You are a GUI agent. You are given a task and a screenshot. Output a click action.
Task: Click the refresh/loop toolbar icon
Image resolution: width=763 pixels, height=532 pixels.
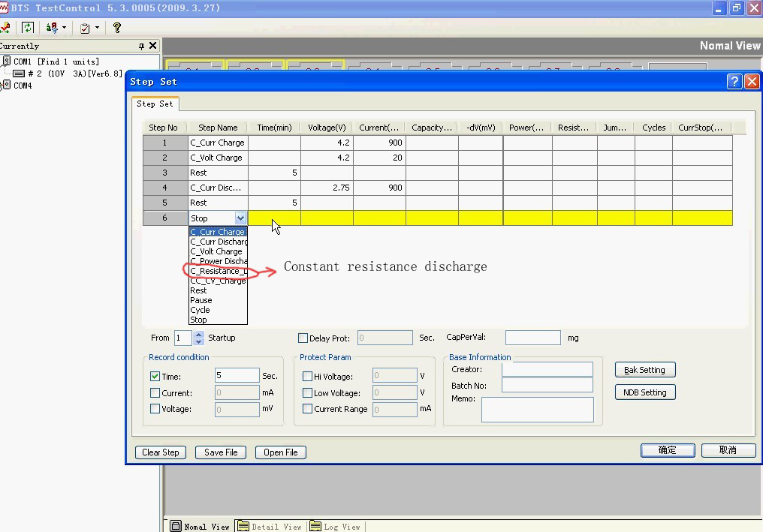click(28, 27)
